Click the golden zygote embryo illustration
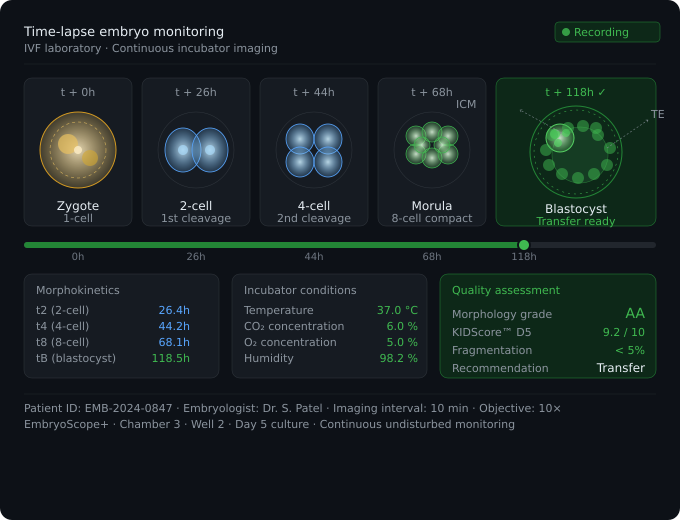 [79, 152]
